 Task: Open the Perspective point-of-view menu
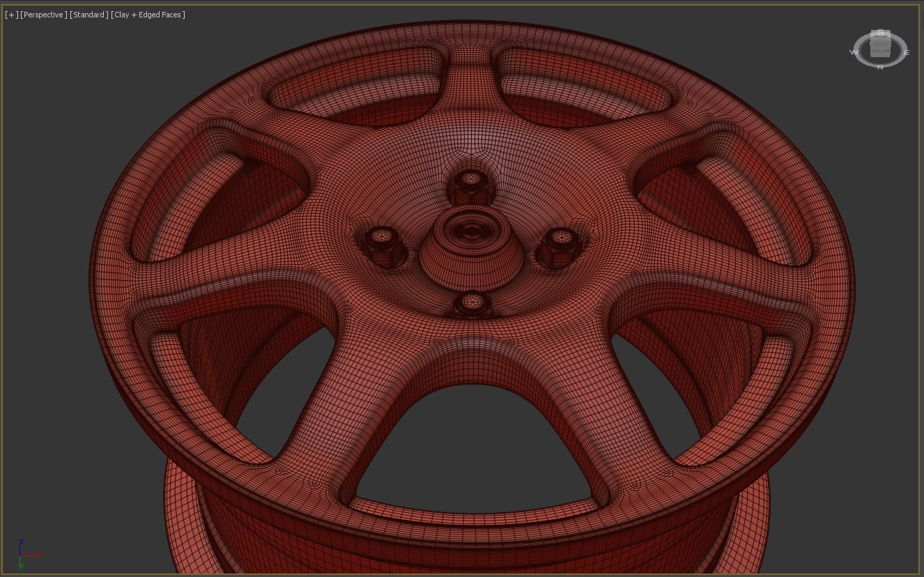coord(44,15)
